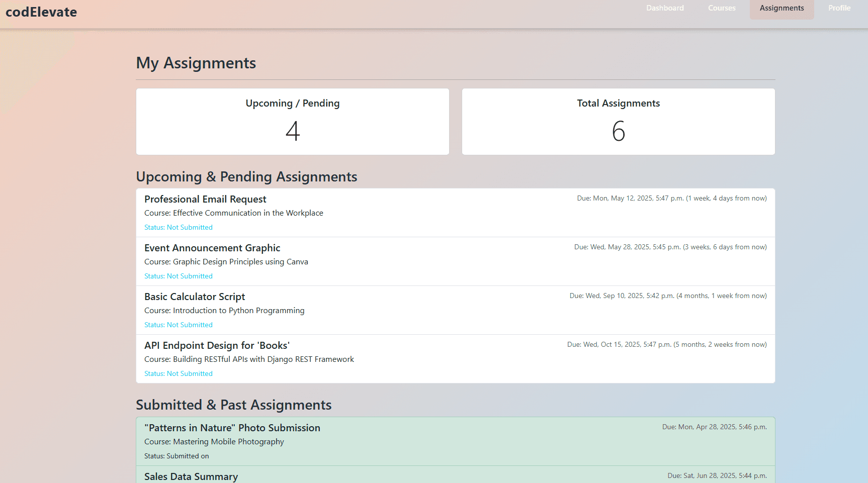Click 'Course: Graphic Design Principles using Canva'
The image size is (868, 483).
tap(226, 262)
